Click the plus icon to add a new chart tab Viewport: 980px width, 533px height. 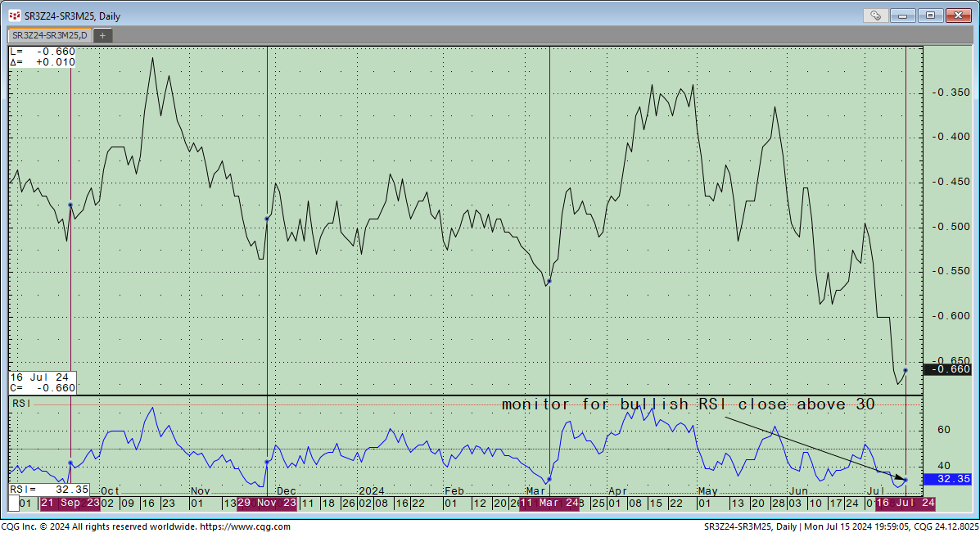pos(102,35)
